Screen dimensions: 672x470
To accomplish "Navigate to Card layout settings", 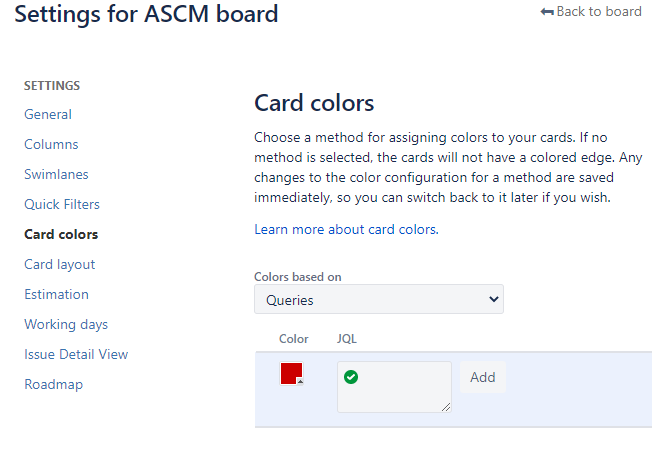I will click(x=60, y=264).
